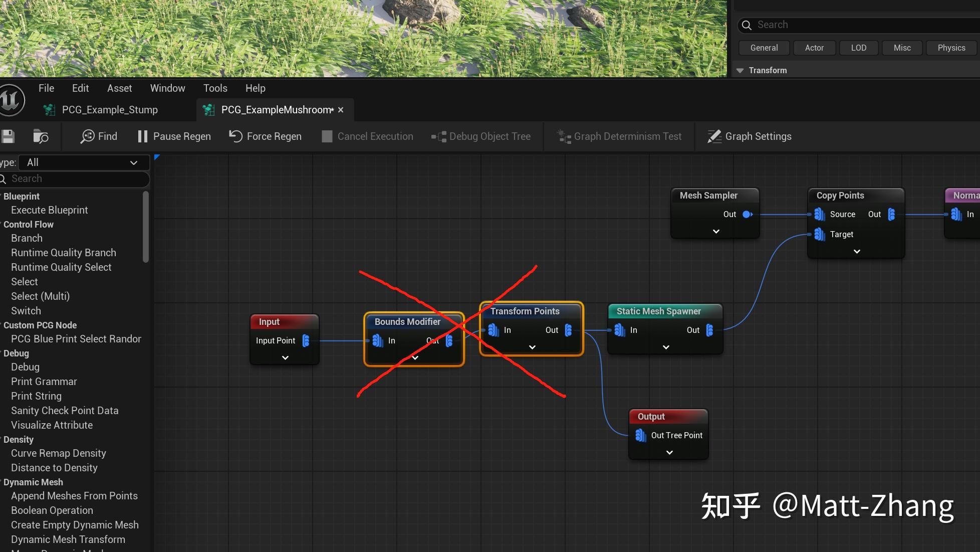Open the Type filter dropdown set to All

tap(84, 162)
